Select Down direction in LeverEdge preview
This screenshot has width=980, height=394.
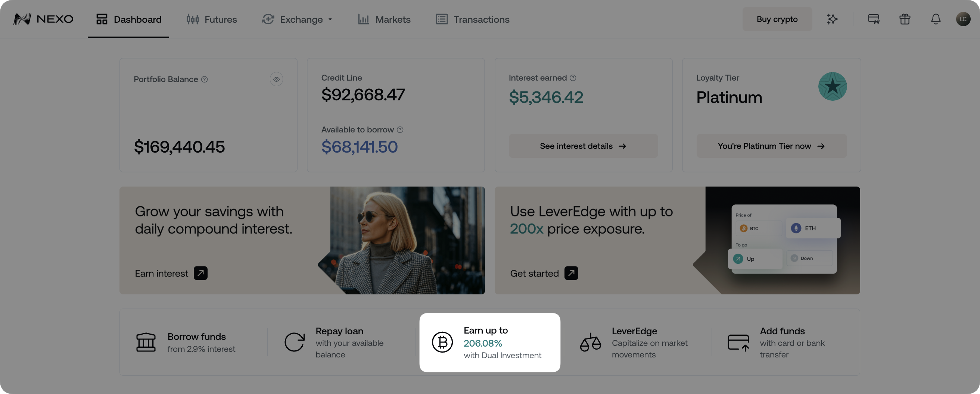[x=809, y=258]
